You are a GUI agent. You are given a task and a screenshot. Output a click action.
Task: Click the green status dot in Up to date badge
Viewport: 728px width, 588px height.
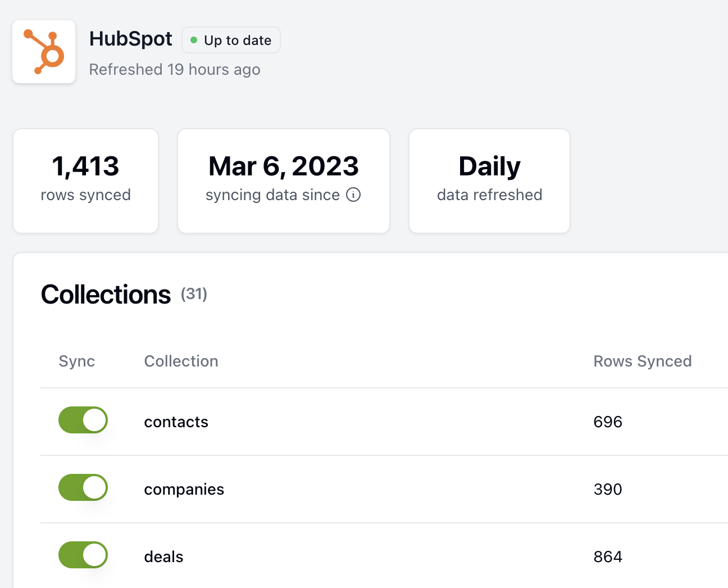pos(194,40)
